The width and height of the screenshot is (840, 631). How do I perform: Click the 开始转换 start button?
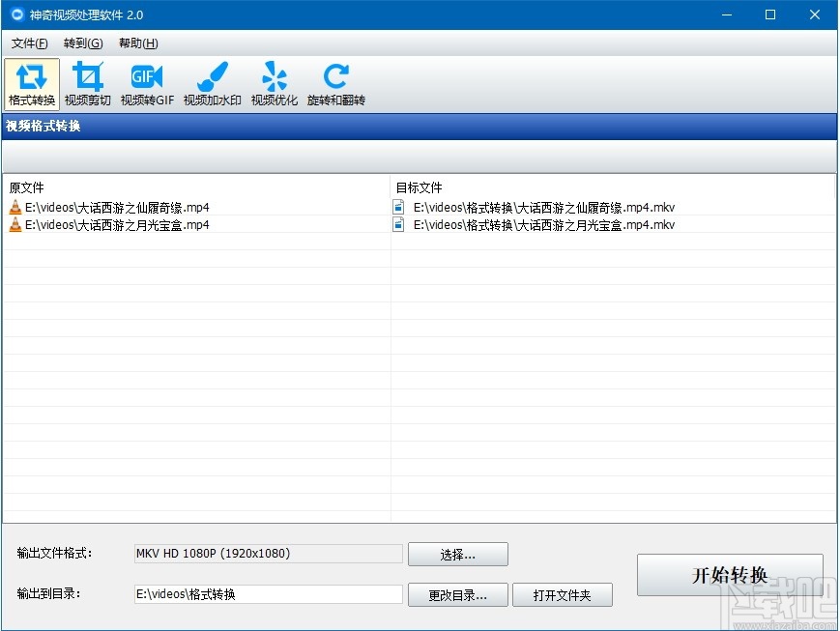coord(730,575)
